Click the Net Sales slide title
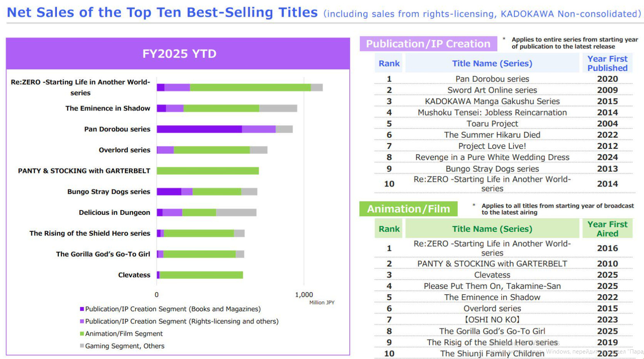Image resolution: width=644 pixels, height=359 pixels. tap(162, 12)
